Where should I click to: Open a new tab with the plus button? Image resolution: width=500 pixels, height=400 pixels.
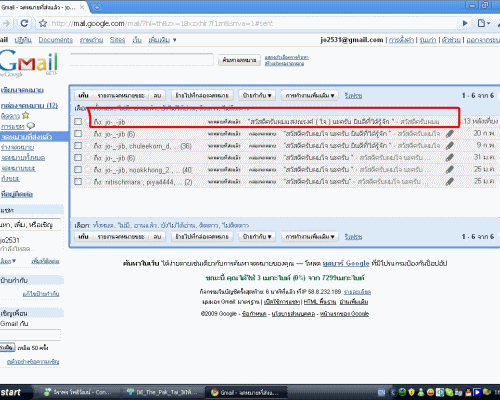pyautogui.click(x=96, y=7)
